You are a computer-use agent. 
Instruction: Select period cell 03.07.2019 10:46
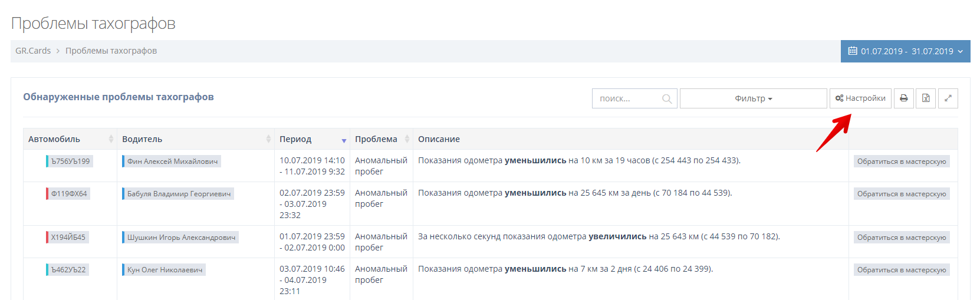point(312,280)
